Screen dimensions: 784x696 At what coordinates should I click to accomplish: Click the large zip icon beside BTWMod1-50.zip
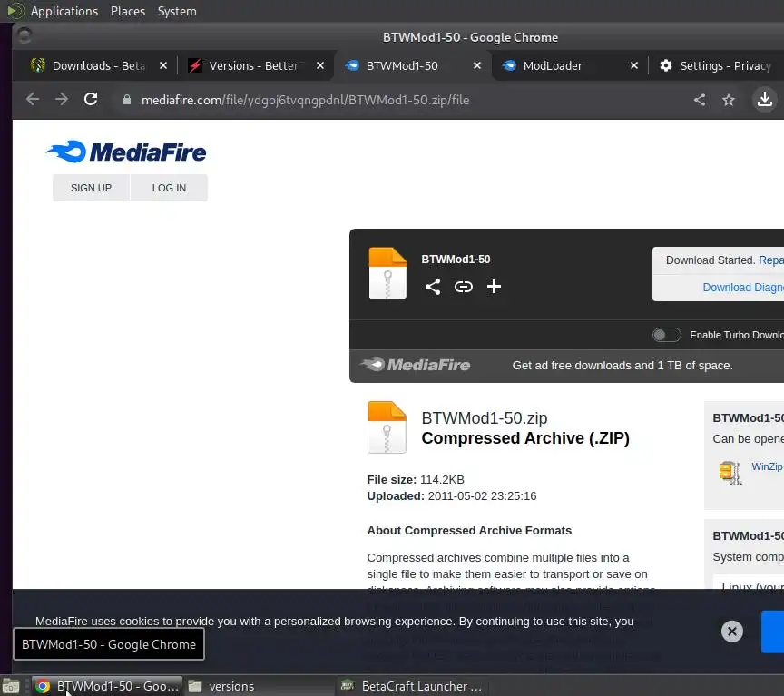click(x=387, y=427)
